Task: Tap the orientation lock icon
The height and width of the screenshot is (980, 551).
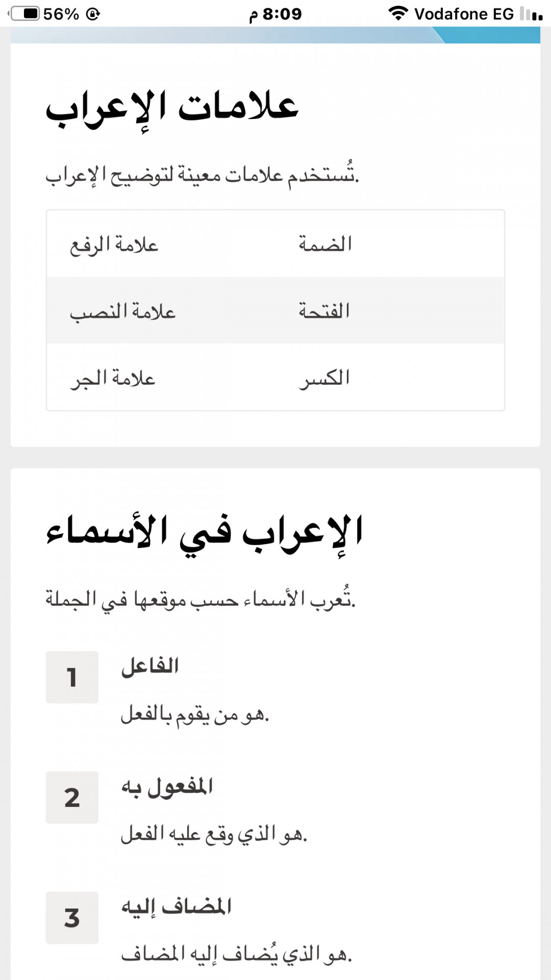Action: [93, 14]
